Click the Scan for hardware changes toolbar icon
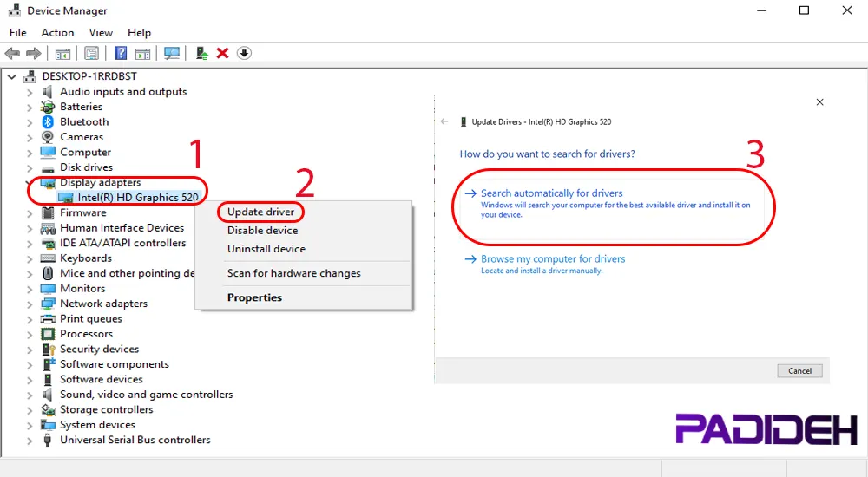 click(172, 53)
